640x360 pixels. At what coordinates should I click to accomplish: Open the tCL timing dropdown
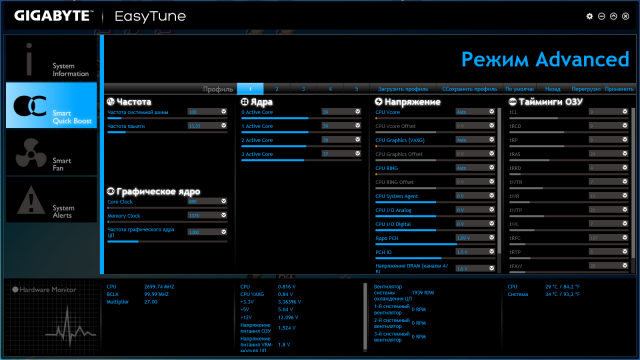coord(625,111)
